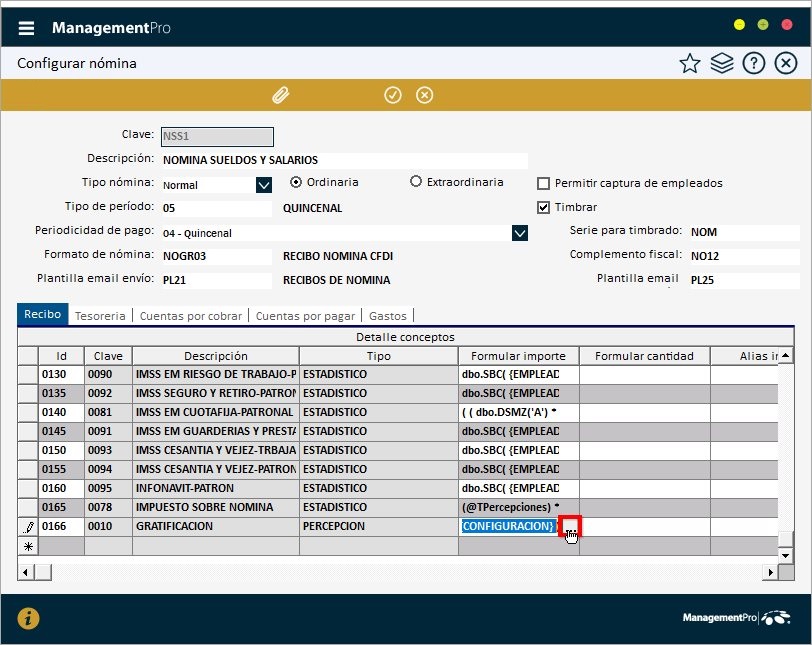Click the Complemento fiscal field NO12
812x645 pixels.
[x=744, y=256]
